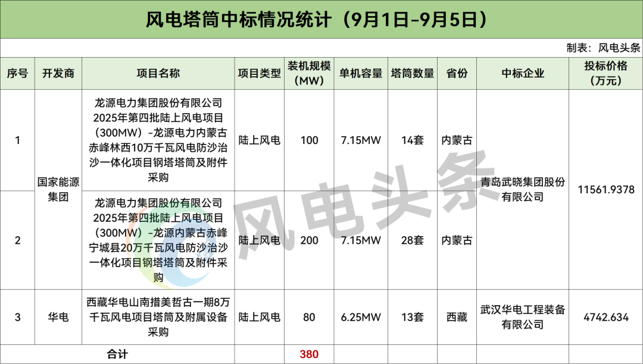This screenshot has width=643, height=364.
Task: Select the 单机容量 column header
Action: [x=361, y=73]
